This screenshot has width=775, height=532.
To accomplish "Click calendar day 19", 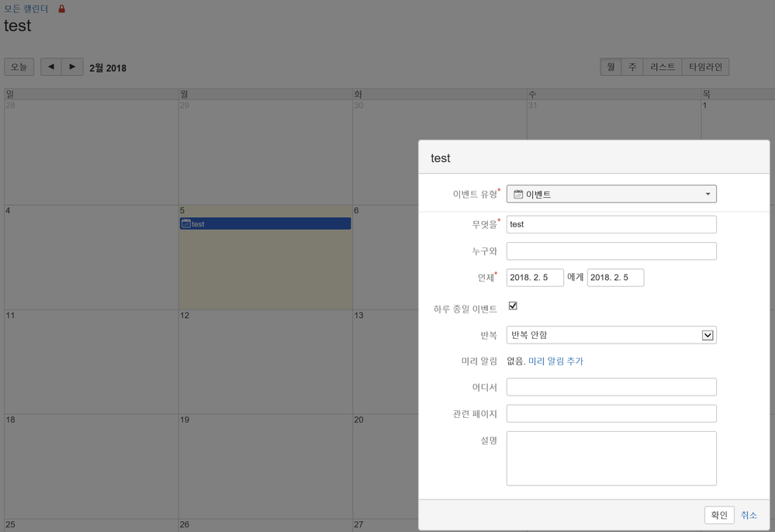I will click(265, 466).
